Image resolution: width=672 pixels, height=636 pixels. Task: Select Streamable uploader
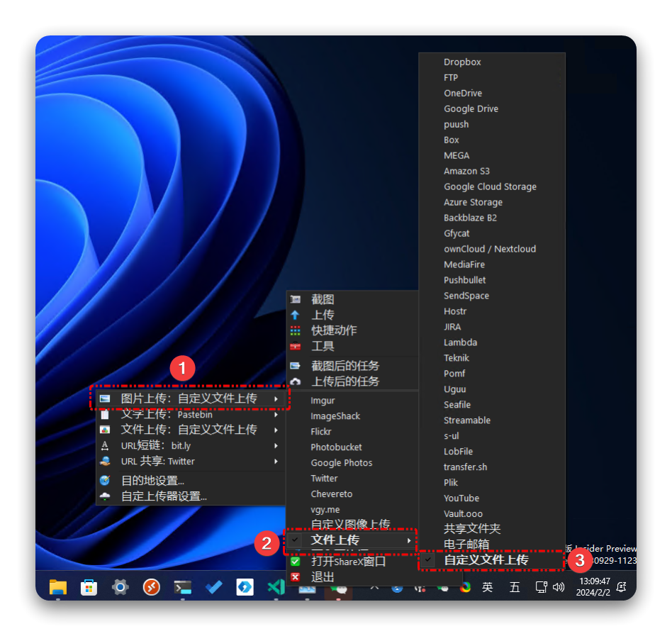[x=466, y=420]
